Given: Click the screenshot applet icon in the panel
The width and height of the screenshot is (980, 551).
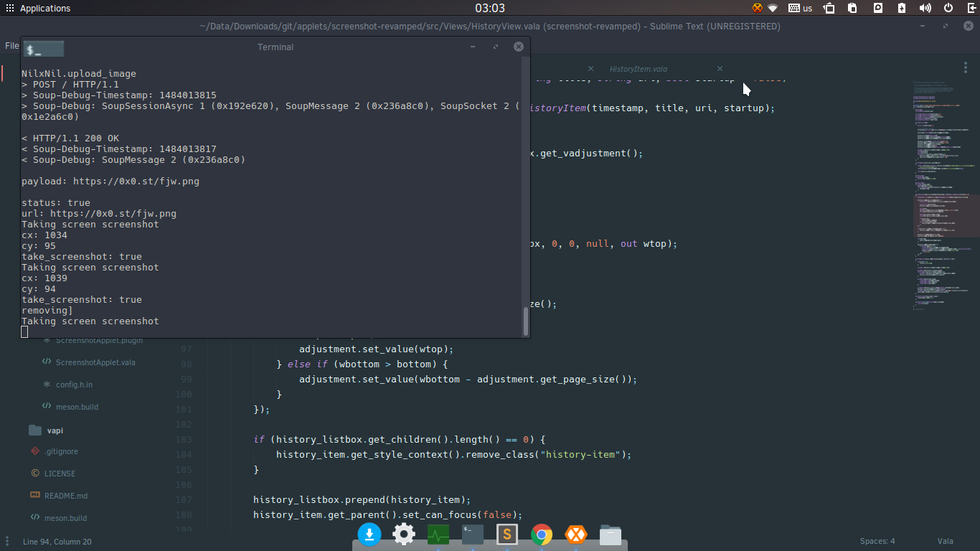Looking at the screenshot, I should [829, 8].
